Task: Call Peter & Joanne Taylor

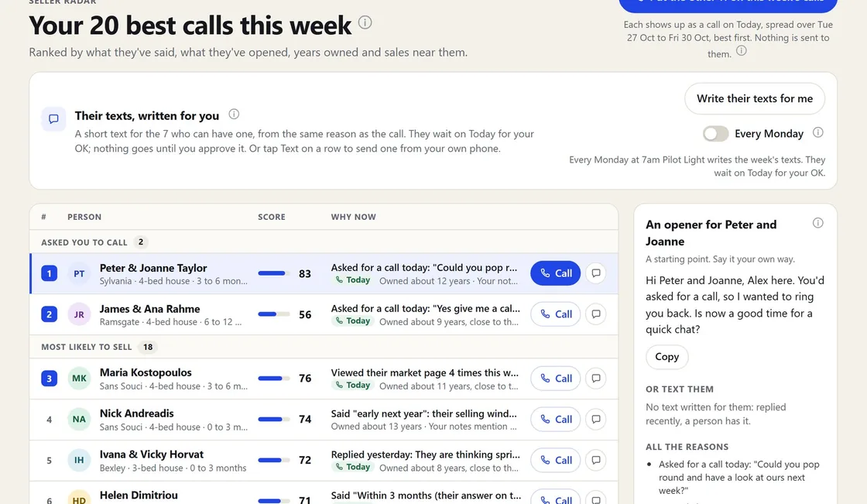Action: coord(555,273)
